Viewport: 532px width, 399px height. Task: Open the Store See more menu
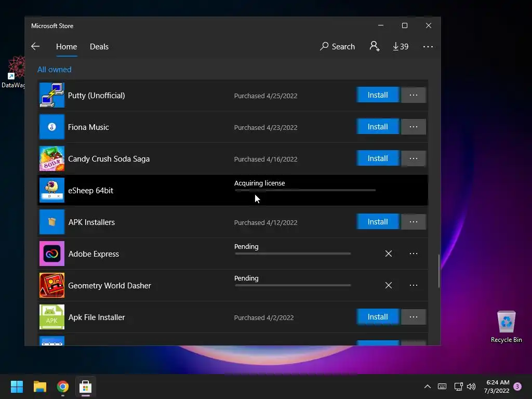pos(428,46)
